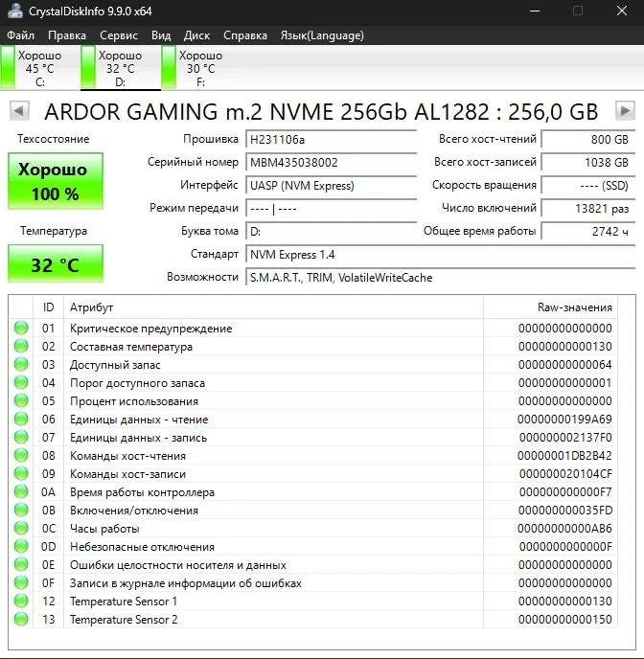Image resolution: width=644 pixels, height=659 pixels.
Task: Open the Файл menu
Action: click(20, 35)
